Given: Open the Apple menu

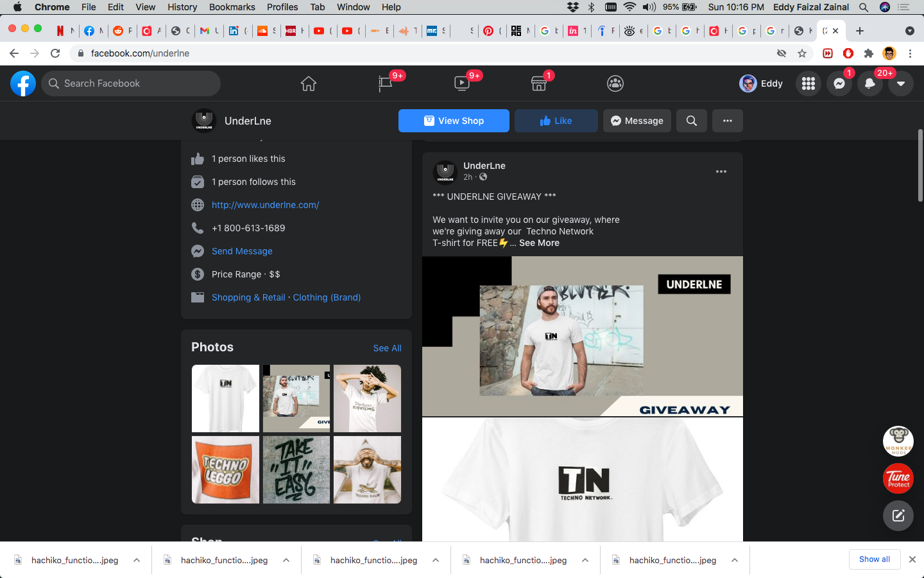Looking at the screenshot, I should tap(17, 7).
